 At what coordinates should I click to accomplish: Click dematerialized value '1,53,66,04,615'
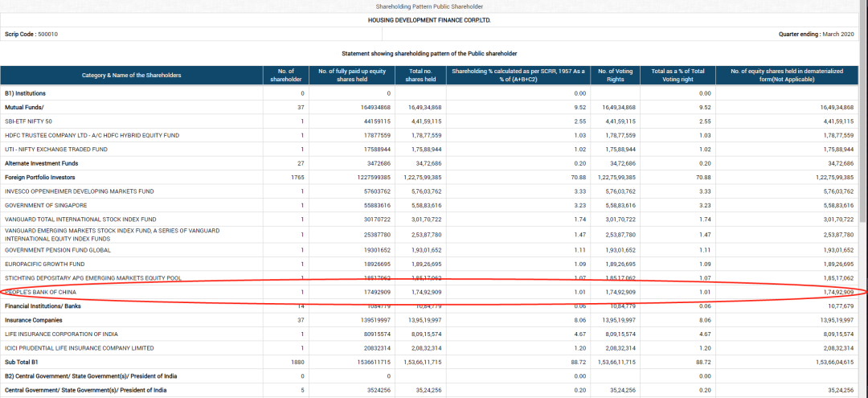[x=835, y=363]
